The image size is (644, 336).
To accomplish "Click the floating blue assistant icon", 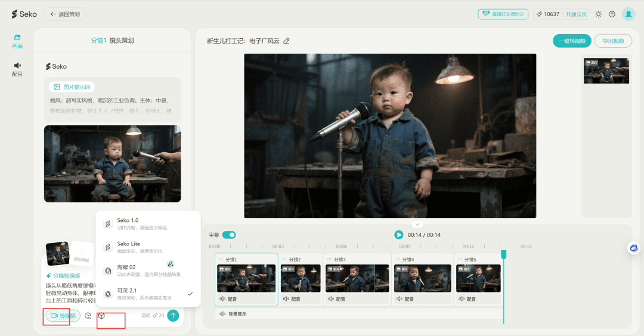I will pos(634,248).
